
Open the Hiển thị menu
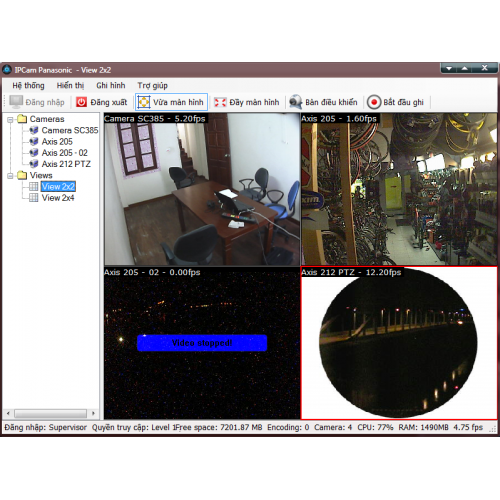(x=70, y=86)
